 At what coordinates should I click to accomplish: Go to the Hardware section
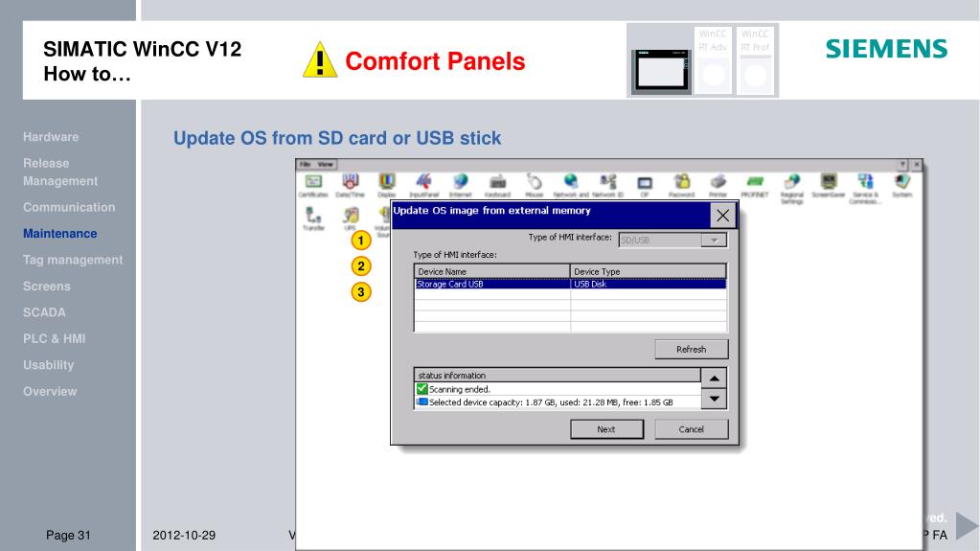tap(51, 137)
